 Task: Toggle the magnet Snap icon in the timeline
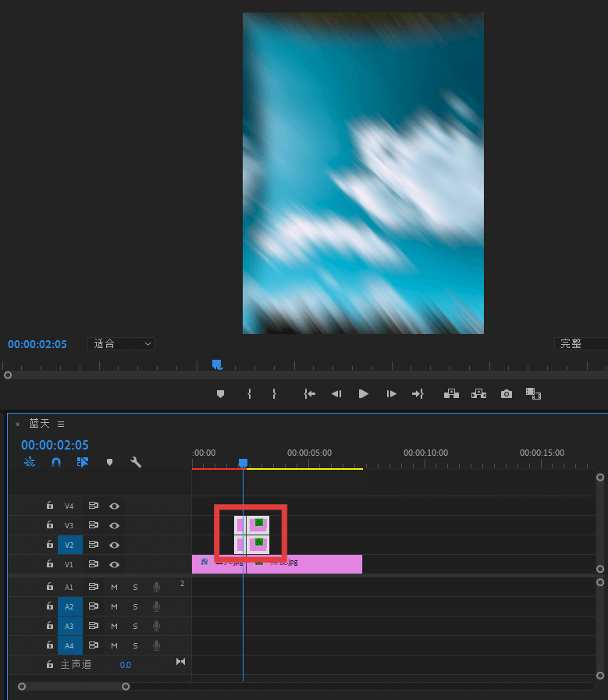56,462
